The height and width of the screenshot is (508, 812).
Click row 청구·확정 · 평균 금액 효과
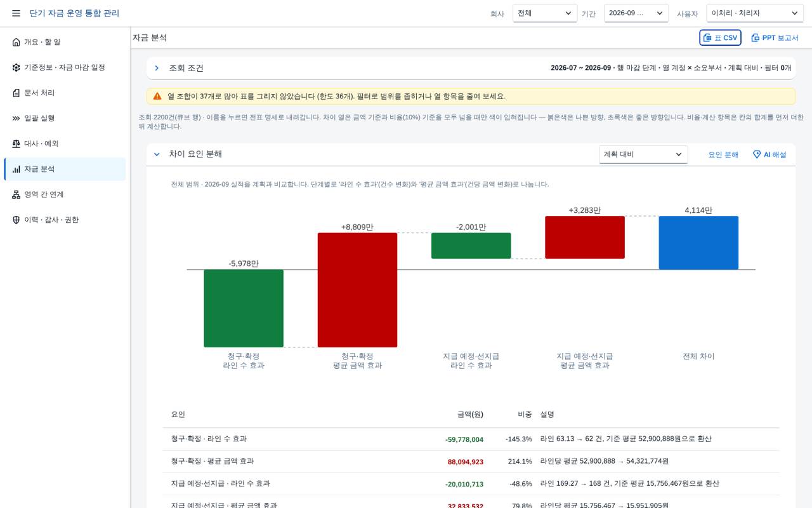click(x=471, y=462)
